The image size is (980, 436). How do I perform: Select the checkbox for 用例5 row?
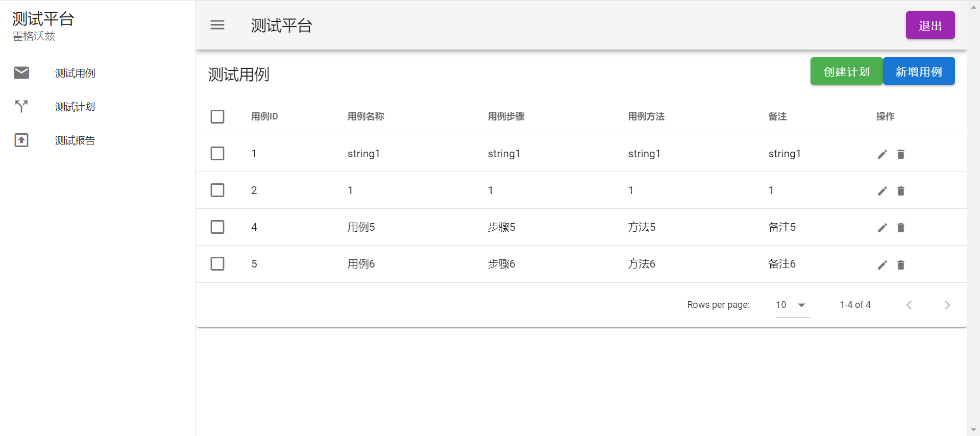point(217,227)
